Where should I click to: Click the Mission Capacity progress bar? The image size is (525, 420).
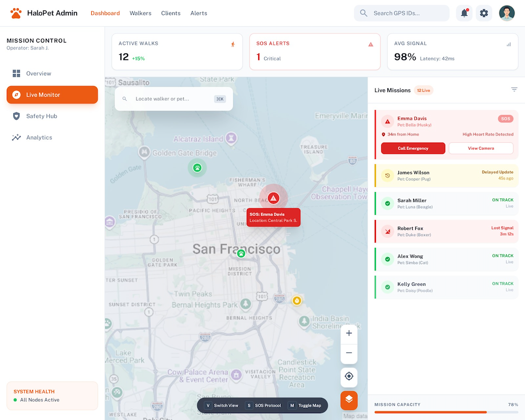(x=446, y=412)
